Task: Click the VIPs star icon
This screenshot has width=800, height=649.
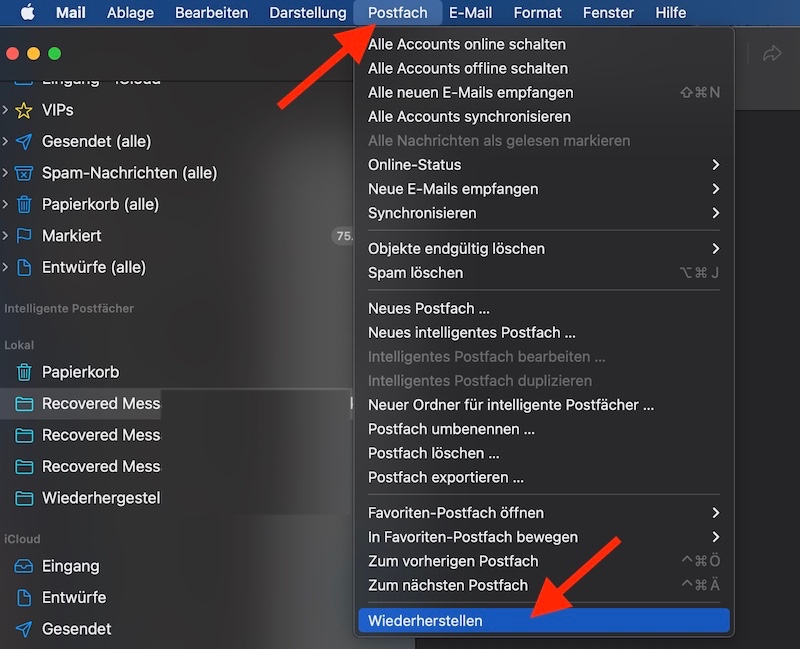Action: [x=24, y=110]
